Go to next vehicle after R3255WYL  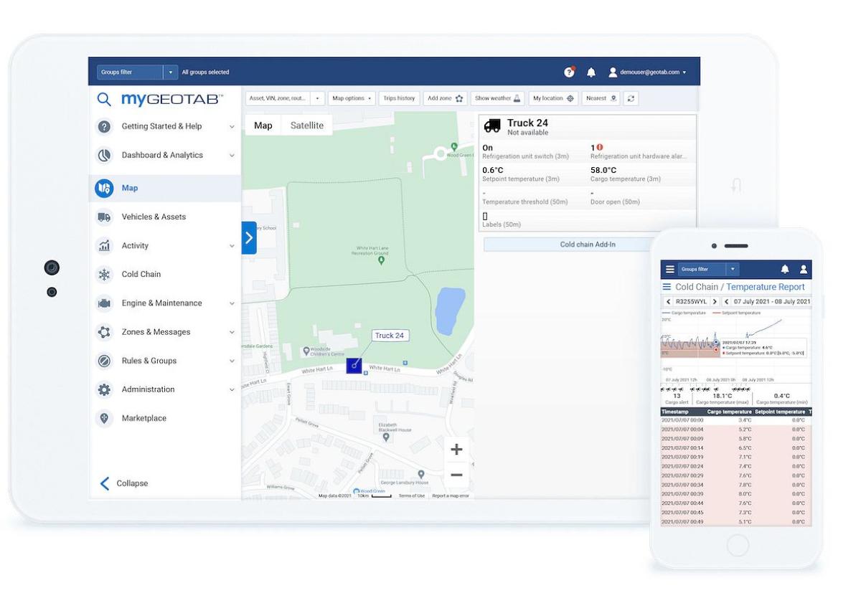point(715,302)
